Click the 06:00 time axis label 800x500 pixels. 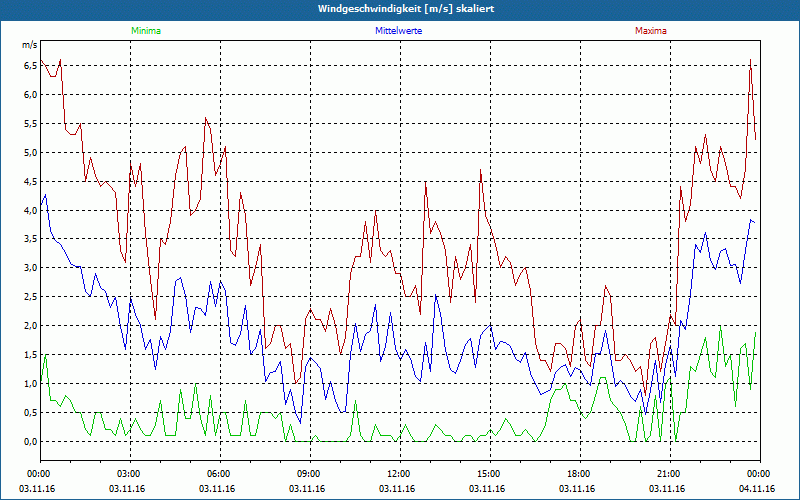[217, 473]
